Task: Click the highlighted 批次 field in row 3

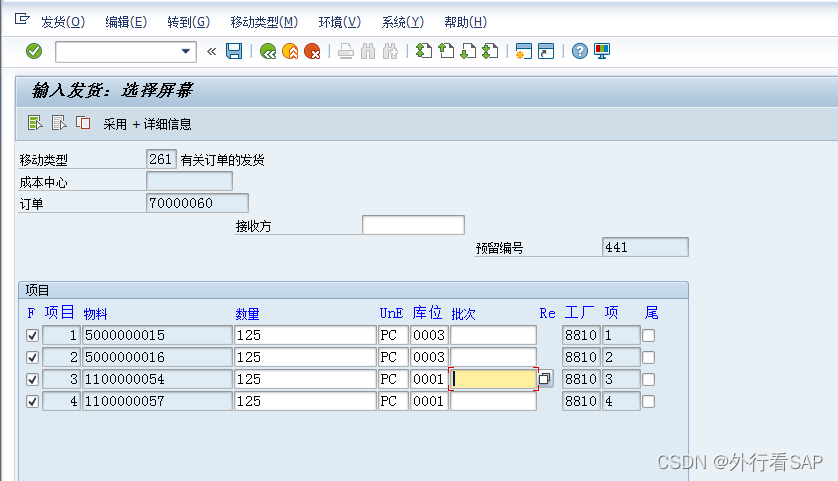Action: [493, 379]
